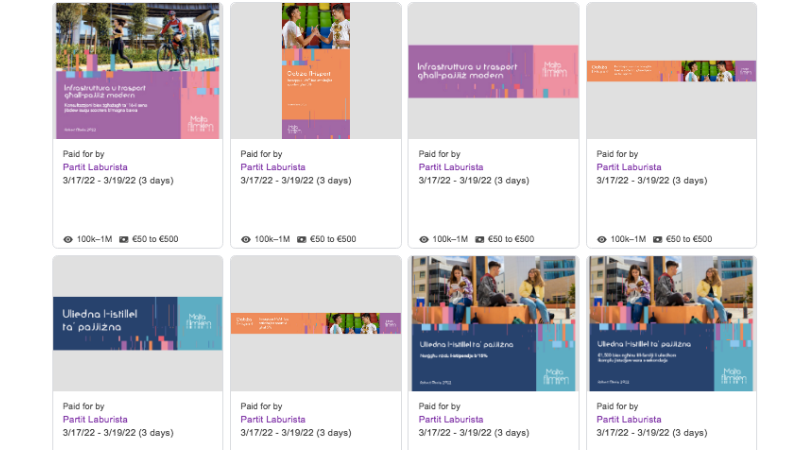Click Partit Laburista under the vertical orange ad
The width and height of the screenshot is (800, 450).
[x=273, y=167]
